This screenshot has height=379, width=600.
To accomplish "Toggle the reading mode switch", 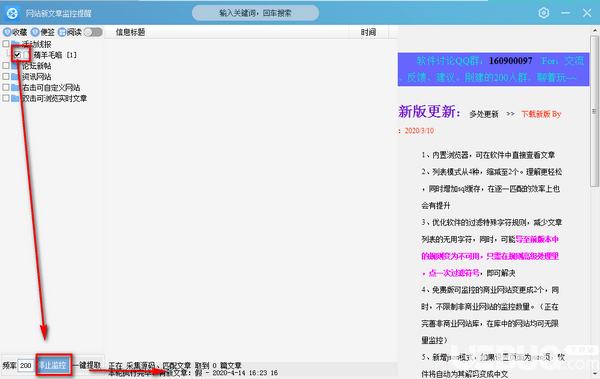I will [x=93, y=32].
